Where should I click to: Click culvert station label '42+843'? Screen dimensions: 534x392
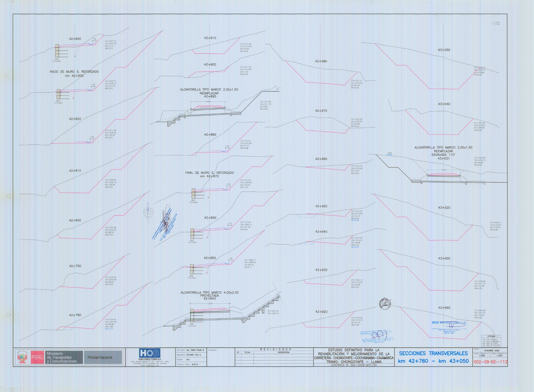210,299
